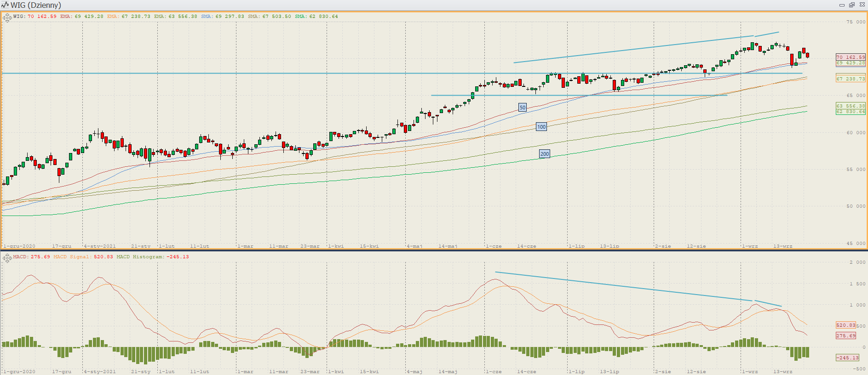Click the -245.13 histogram tag on the right axis

847,358
